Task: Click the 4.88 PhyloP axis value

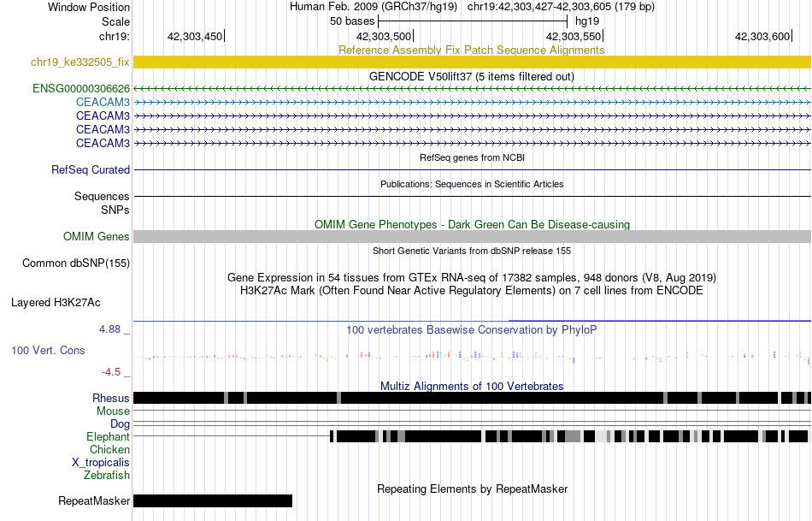Action: [x=109, y=329]
